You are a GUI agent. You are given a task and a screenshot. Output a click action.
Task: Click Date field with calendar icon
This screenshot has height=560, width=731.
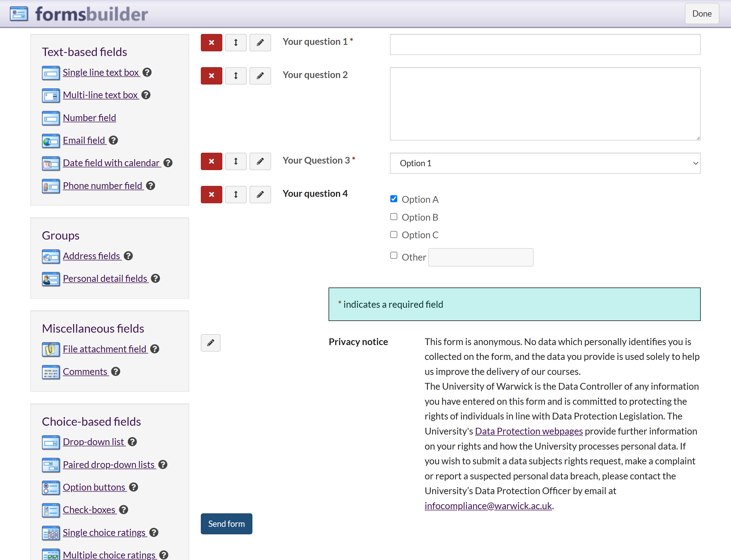pyautogui.click(x=51, y=163)
